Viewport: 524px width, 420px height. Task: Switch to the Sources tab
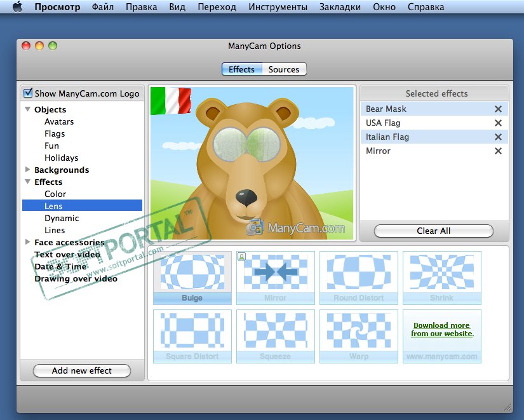point(284,69)
